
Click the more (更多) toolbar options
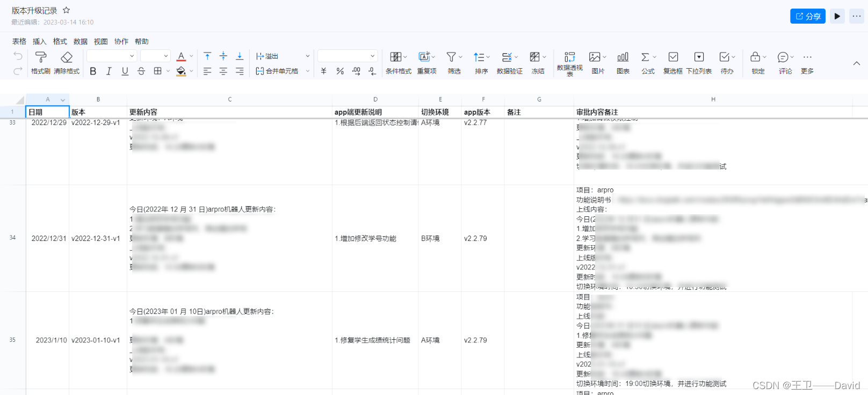tap(807, 63)
